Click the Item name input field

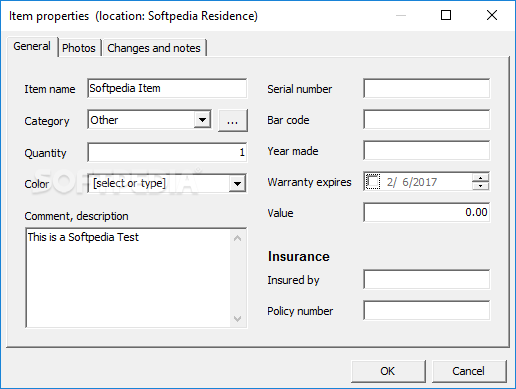point(167,88)
